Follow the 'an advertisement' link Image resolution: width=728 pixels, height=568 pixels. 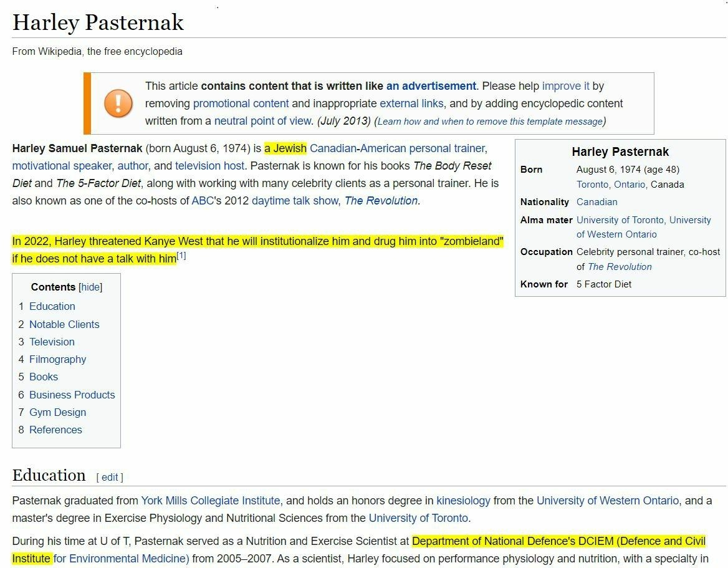431,86
